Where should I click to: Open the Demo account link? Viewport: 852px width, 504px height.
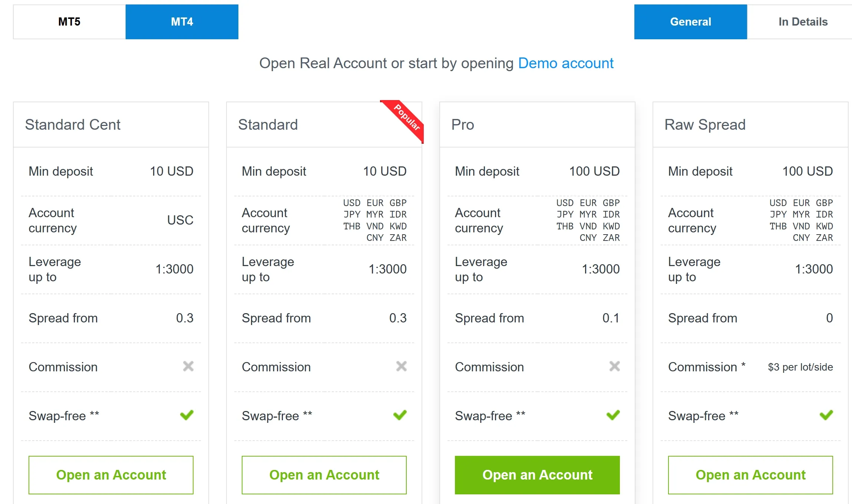[x=566, y=63]
